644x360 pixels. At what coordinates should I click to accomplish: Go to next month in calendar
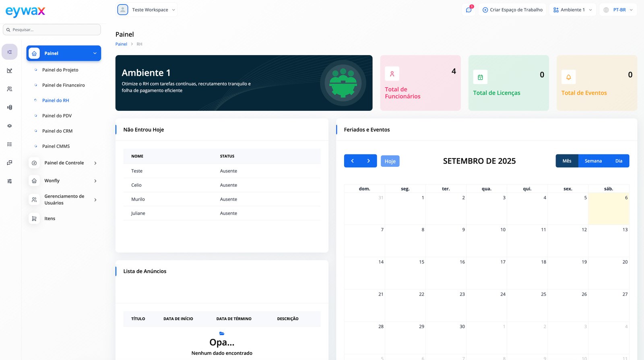[x=368, y=161]
